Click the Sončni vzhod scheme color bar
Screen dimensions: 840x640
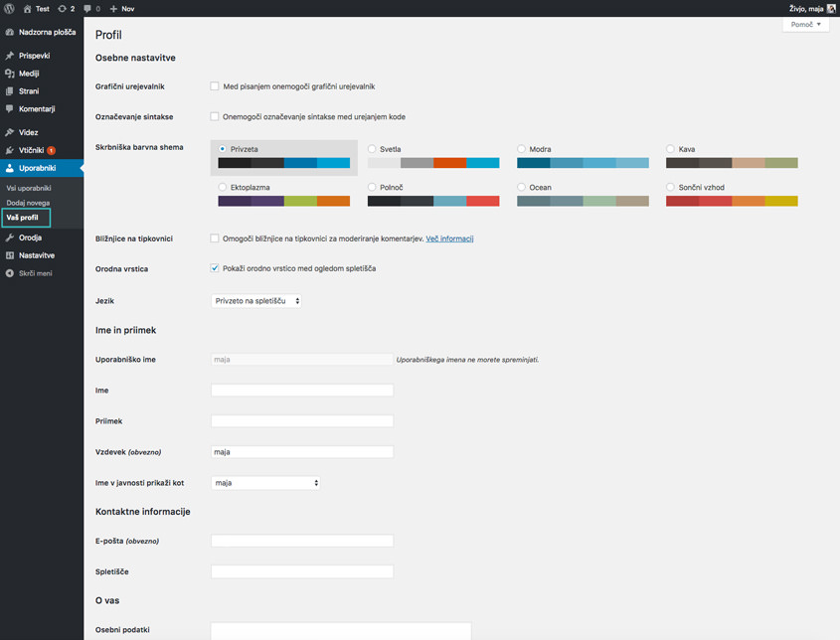(732, 201)
